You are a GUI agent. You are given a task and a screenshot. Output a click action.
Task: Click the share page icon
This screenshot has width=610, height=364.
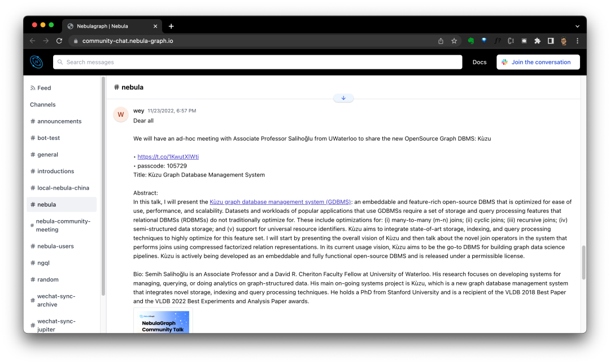441,41
